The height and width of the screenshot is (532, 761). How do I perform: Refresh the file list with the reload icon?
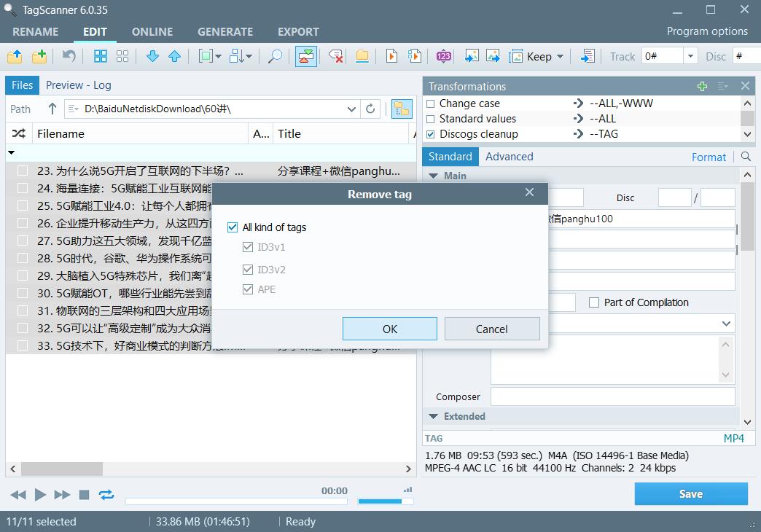click(370, 108)
